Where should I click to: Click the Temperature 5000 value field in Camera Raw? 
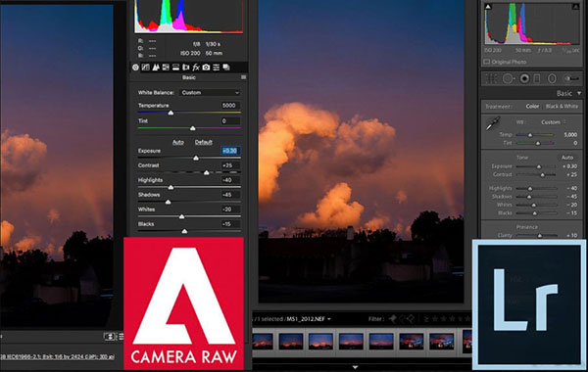tap(230, 106)
